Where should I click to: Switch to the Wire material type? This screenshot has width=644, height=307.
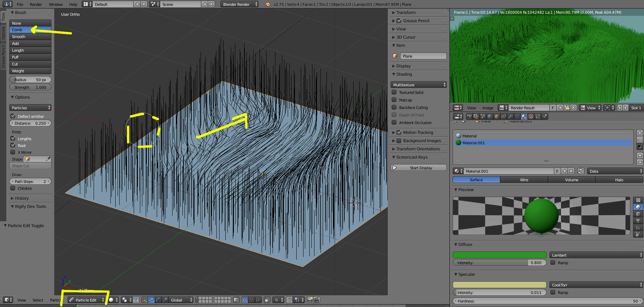click(524, 180)
